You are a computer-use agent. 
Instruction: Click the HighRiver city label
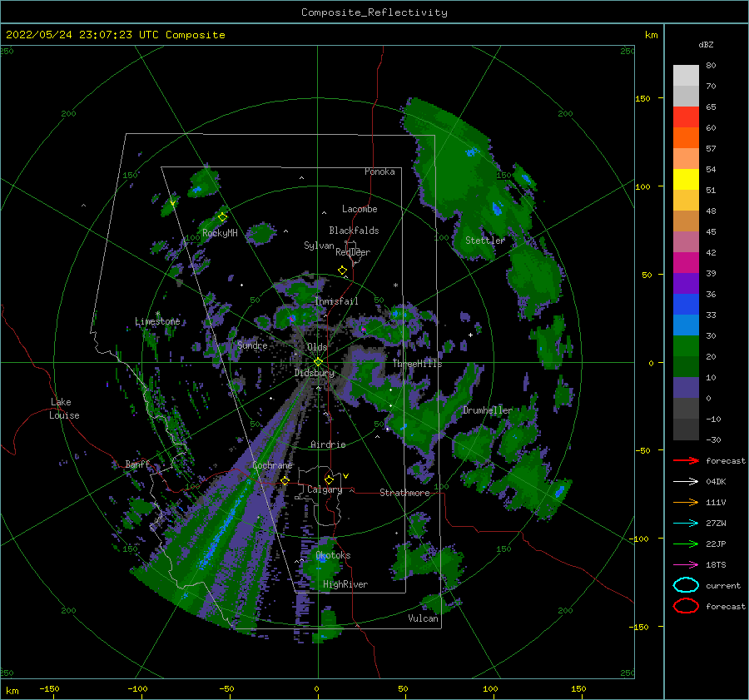pos(345,584)
